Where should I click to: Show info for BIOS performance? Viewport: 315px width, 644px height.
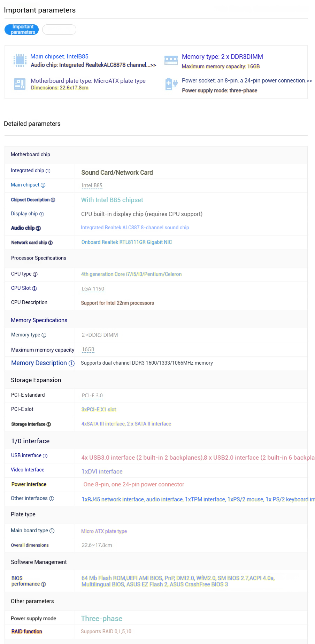pyautogui.click(x=44, y=584)
